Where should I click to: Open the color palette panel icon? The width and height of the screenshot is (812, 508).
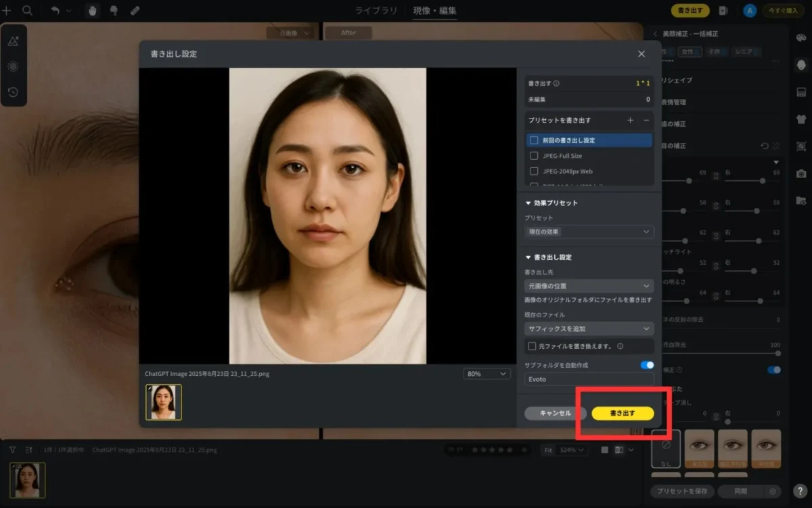pos(801,37)
